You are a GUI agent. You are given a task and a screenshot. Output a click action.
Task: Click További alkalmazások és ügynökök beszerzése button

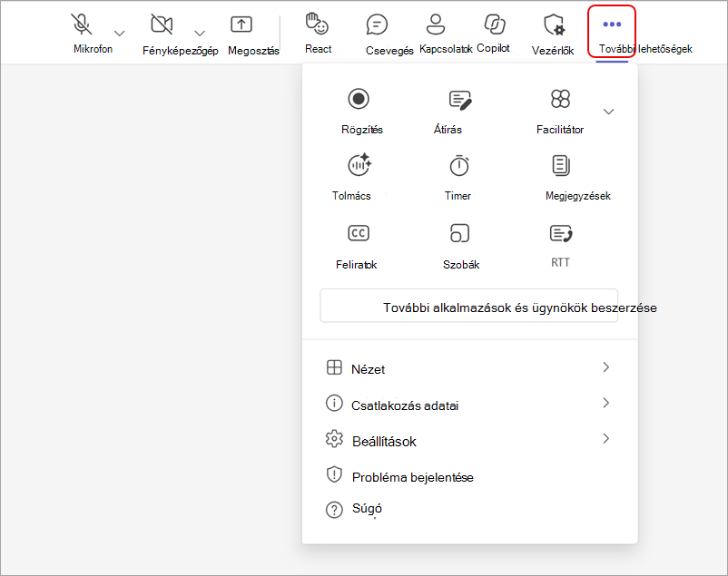point(469,306)
